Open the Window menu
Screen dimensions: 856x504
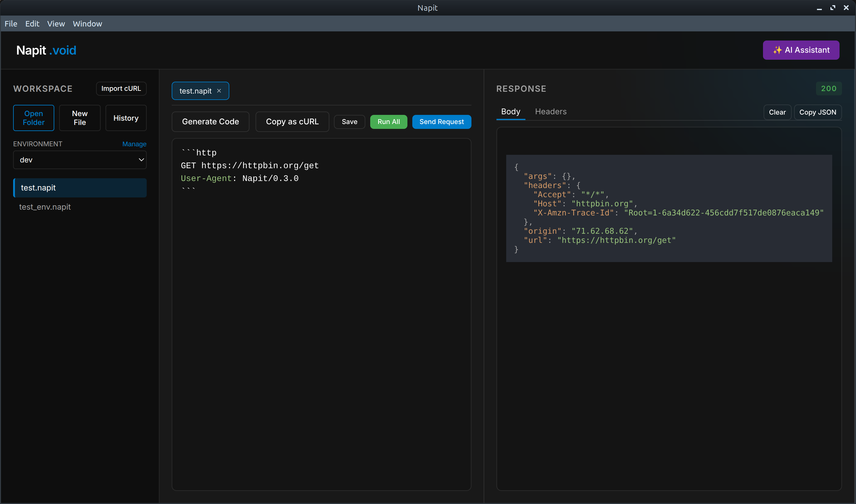click(x=87, y=23)
